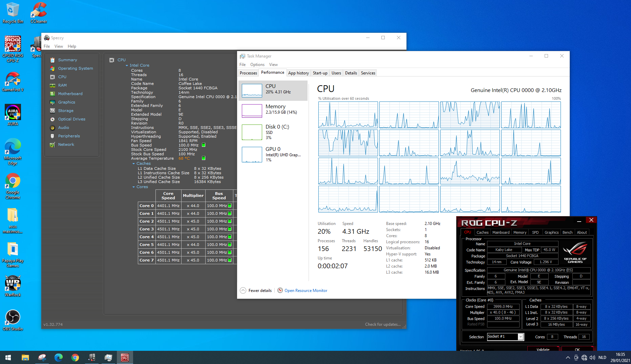Open Options menu in Task Manager
The height and width of the screenshot is (364, 631).
click(x=257, y=65)
